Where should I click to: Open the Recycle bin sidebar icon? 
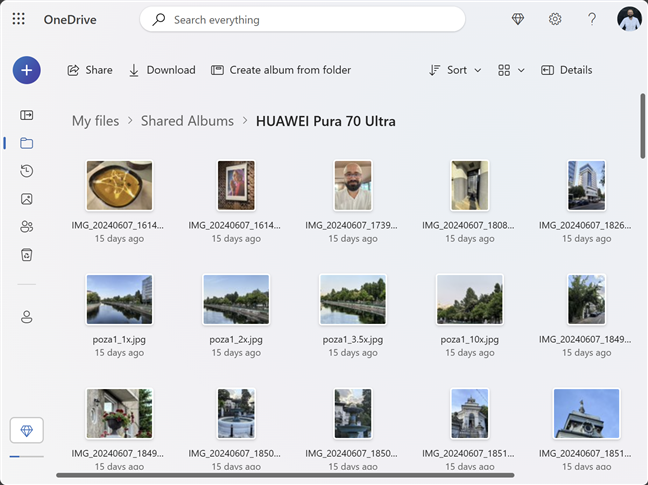coord(27,255)
